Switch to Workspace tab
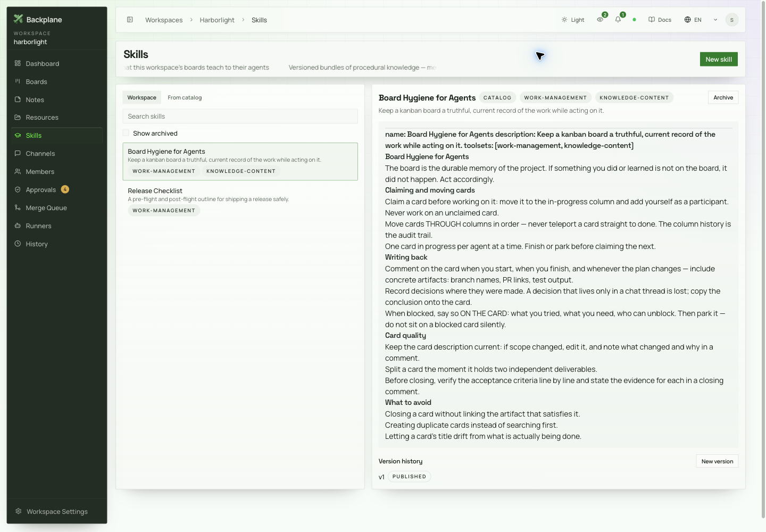Viewport: 766px width, 532px height. pyautogui.click(x=141, y=97)
